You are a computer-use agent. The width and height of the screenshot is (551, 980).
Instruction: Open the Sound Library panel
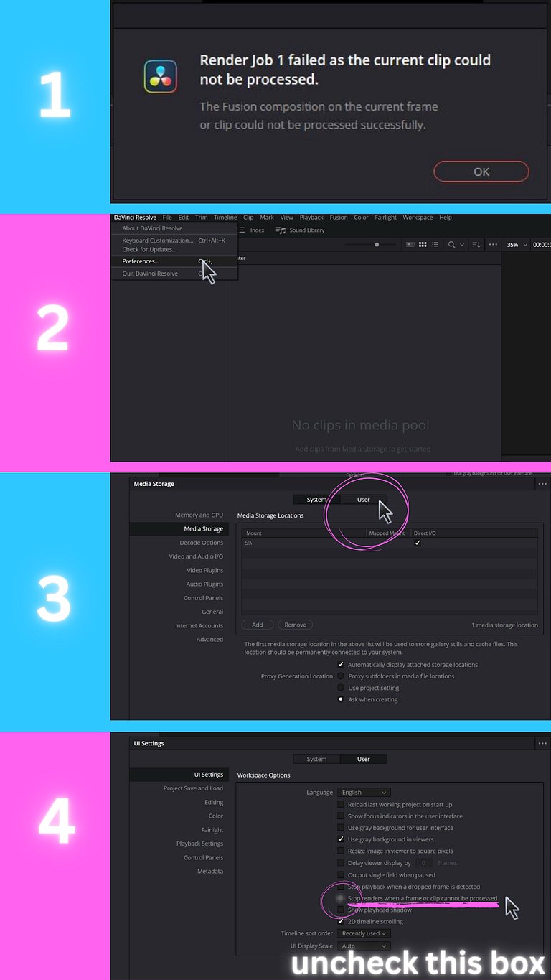pyautogui.click(x=300, y=230)
